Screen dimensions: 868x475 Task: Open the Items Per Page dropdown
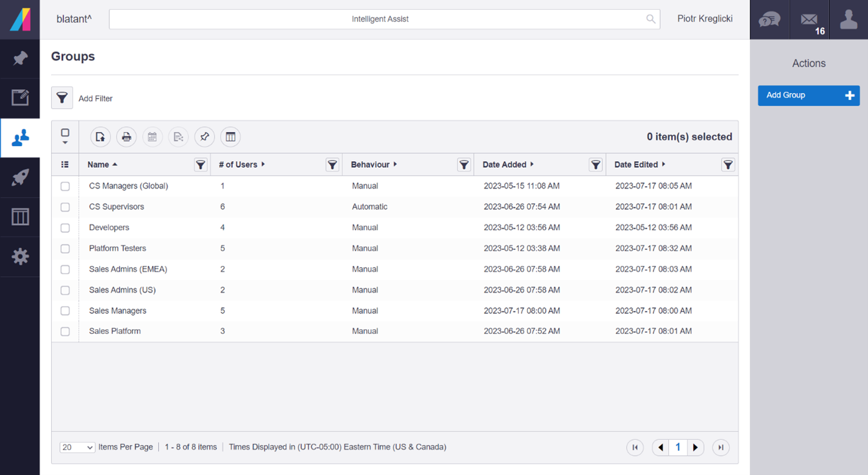[77, 447]
